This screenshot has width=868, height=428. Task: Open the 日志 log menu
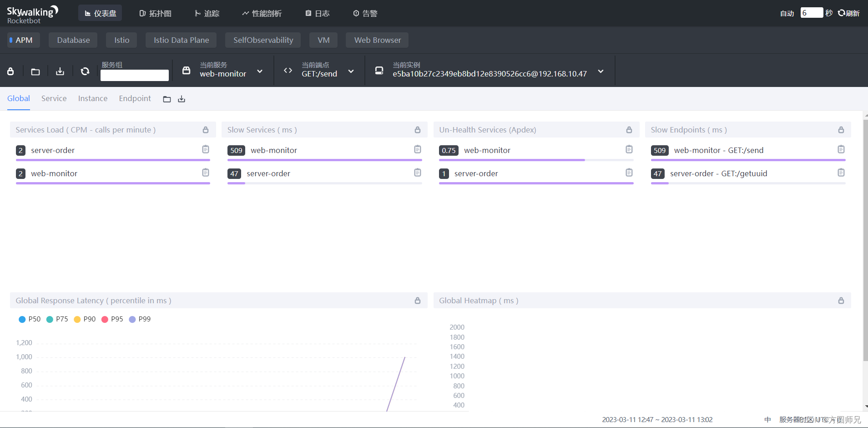[318, 13]
